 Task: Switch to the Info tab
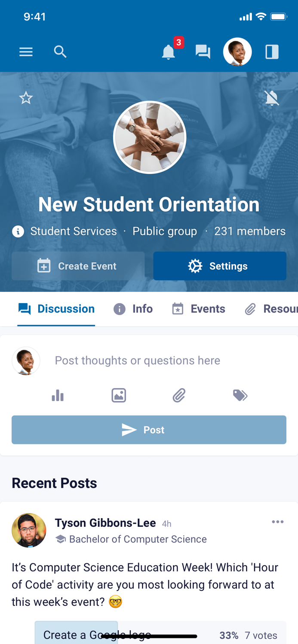133,309
